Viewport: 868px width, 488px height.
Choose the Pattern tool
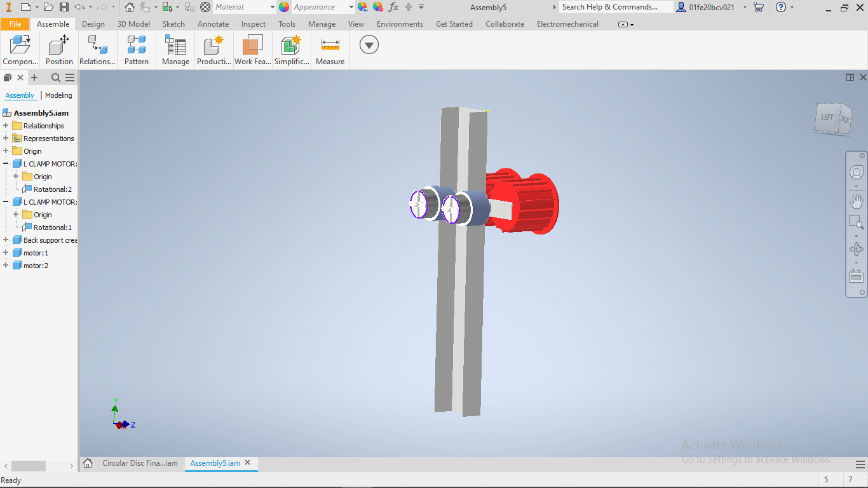pyautogui.click(x=137, y=50)
